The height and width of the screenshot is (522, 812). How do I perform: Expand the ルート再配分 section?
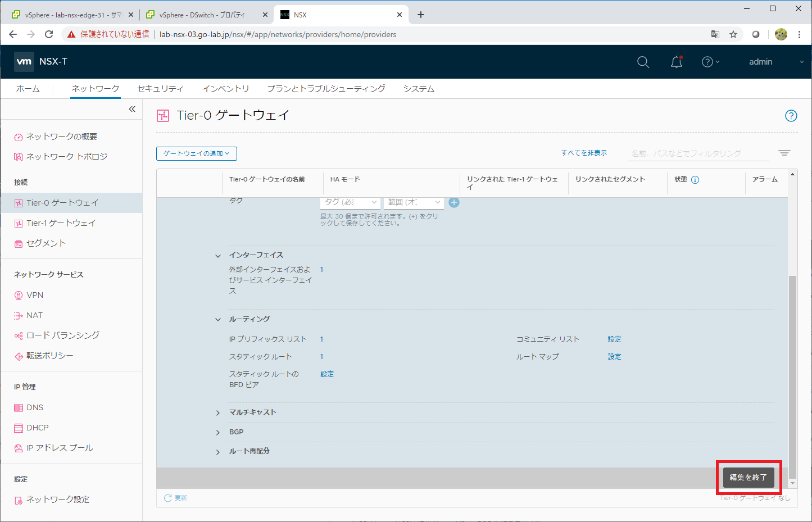click(x=218, y=452)
